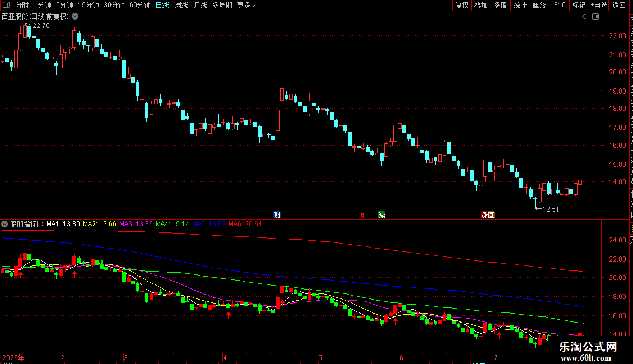
Task: Click the MA6: 20.64 value label
Action: click(245, 224)
